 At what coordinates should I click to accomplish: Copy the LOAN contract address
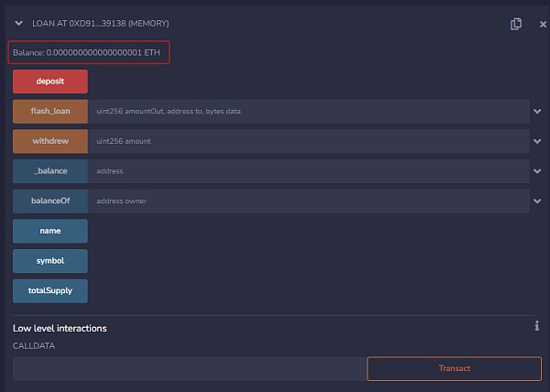tap(516, 24)
